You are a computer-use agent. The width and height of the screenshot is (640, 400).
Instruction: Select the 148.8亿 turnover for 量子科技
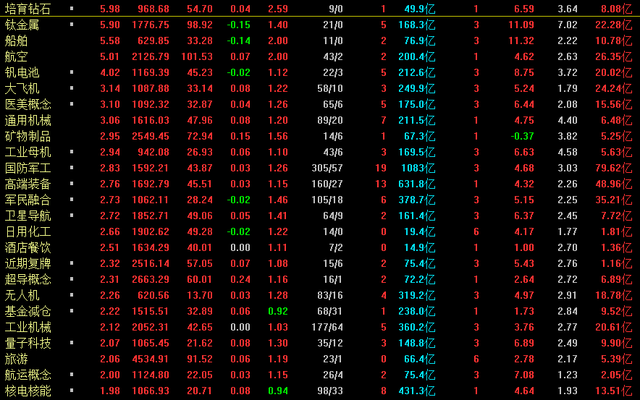[x=417, y=343]
